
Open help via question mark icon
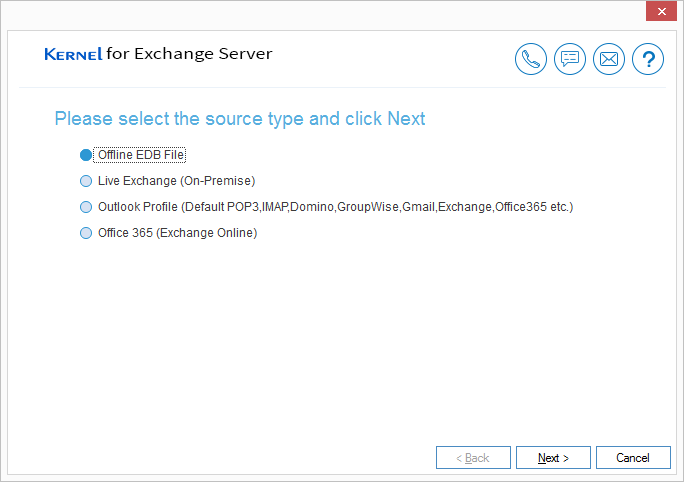point(648,59)
